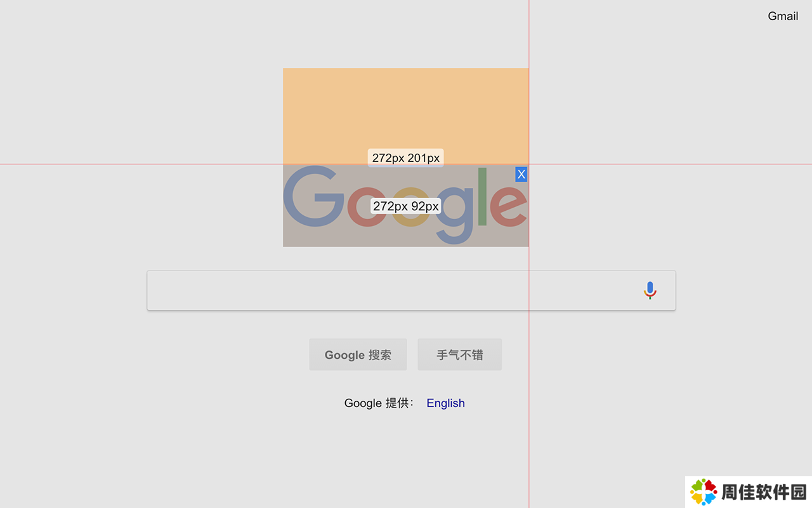Click the Google 提供 text label

[379, 403]
